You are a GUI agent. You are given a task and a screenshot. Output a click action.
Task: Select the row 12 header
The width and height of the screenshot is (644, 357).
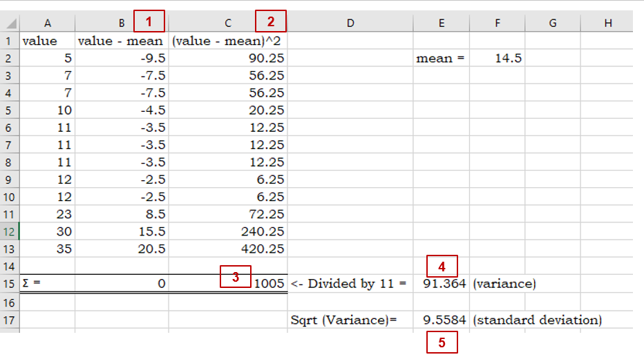point(10,231)
